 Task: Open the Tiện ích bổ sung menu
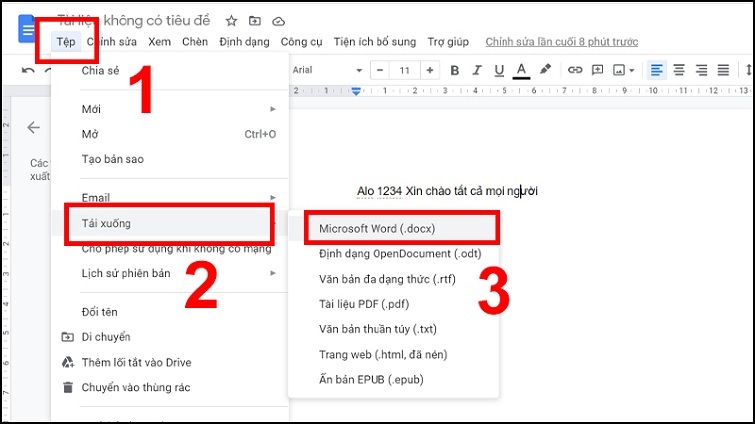pos(375,42)
